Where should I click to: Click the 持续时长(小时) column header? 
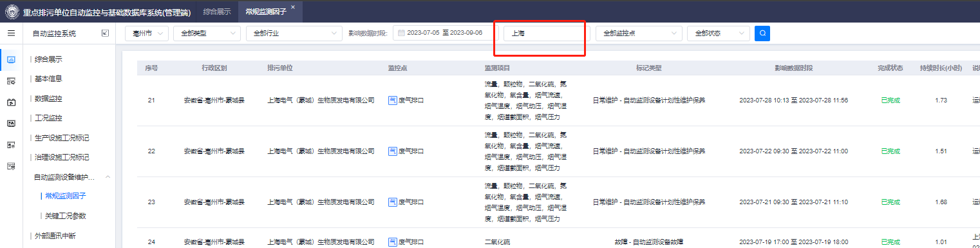pyautogui.click(x=940, y=68)
